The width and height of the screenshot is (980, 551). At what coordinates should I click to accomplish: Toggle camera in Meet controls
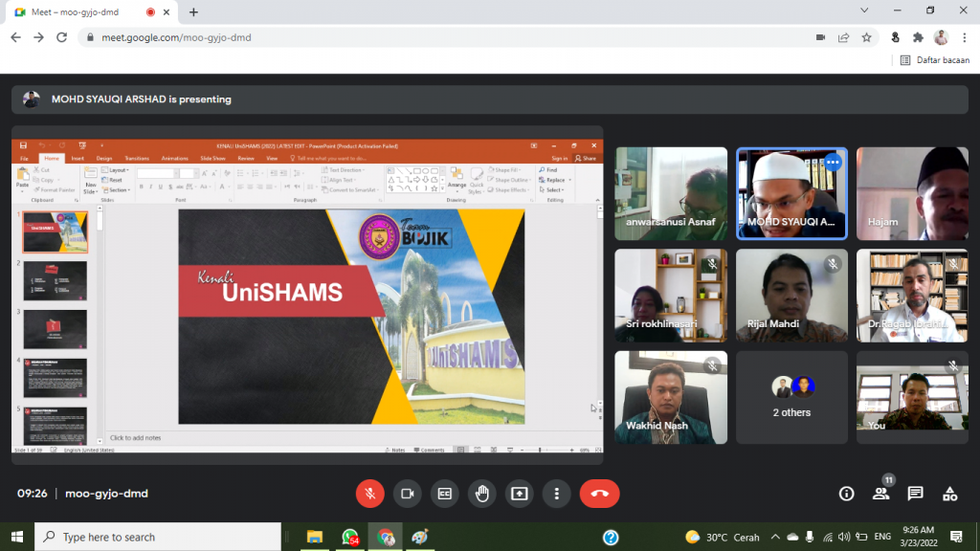tap(408, 494)
